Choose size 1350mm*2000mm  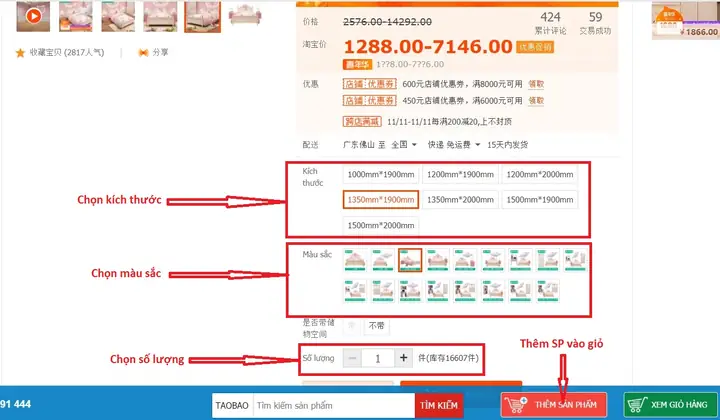460,200
